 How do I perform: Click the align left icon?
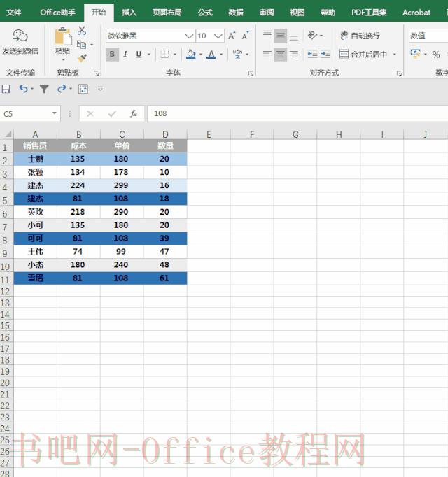(x=267, y=55)
